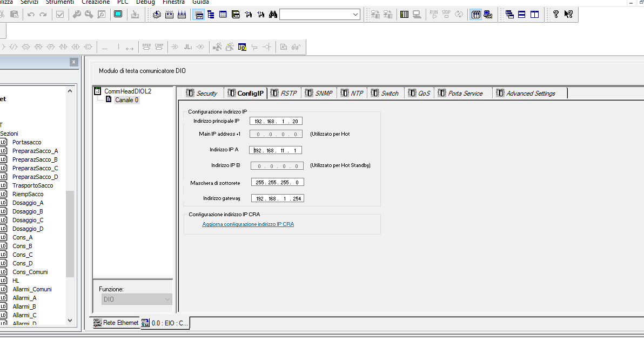Click the PLC rack Standard Mode icon
This screenshot has height=340, width=644.
click(x=404, y=15)
